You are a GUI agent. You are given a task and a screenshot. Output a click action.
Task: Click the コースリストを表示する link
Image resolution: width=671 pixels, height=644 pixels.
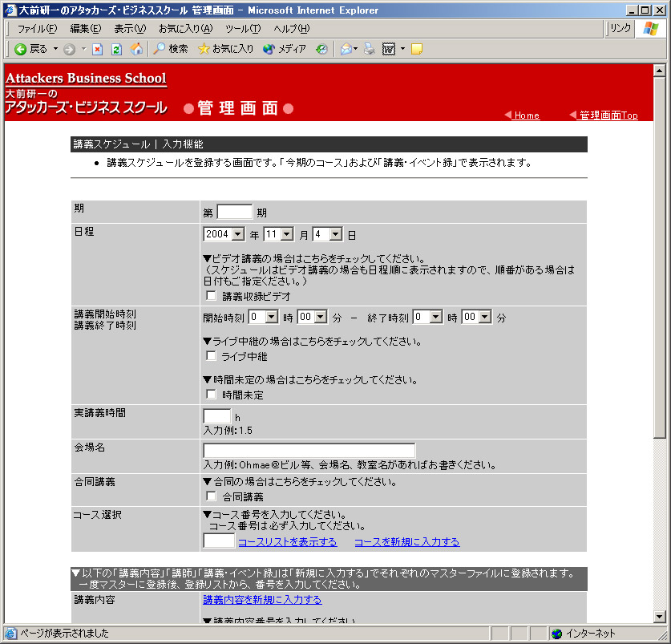[288, 542]
